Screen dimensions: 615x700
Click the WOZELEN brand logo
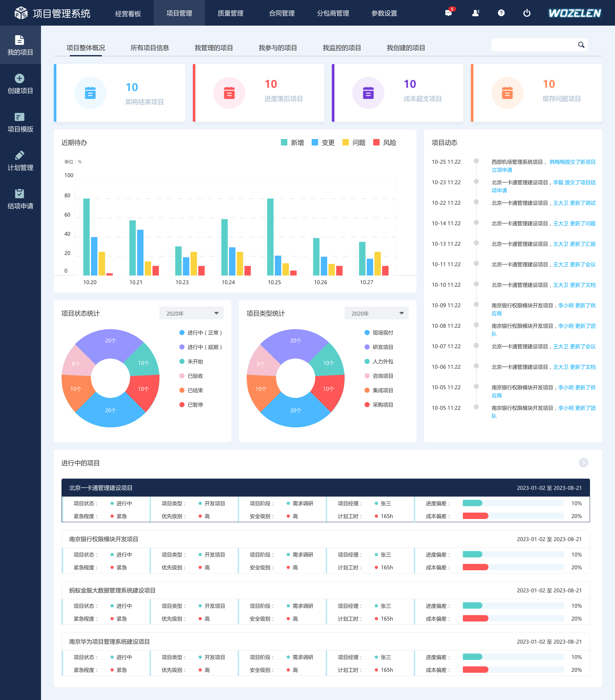point(575,13)
